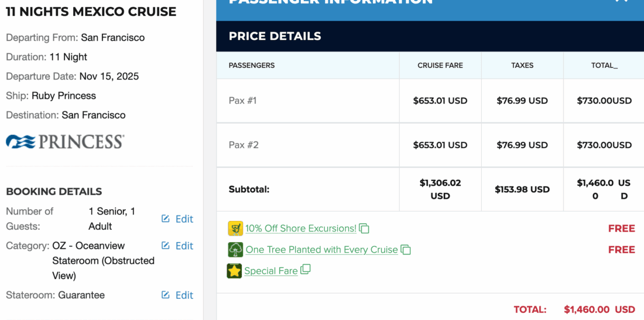Select the Pax #1 row label

[x=242, y=100]
